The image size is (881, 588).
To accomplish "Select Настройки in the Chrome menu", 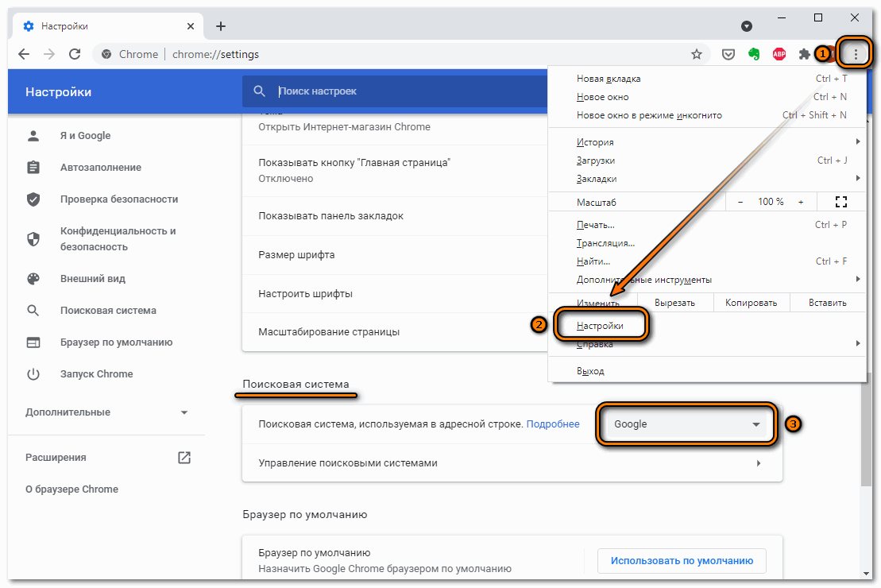I will (601, 326).
